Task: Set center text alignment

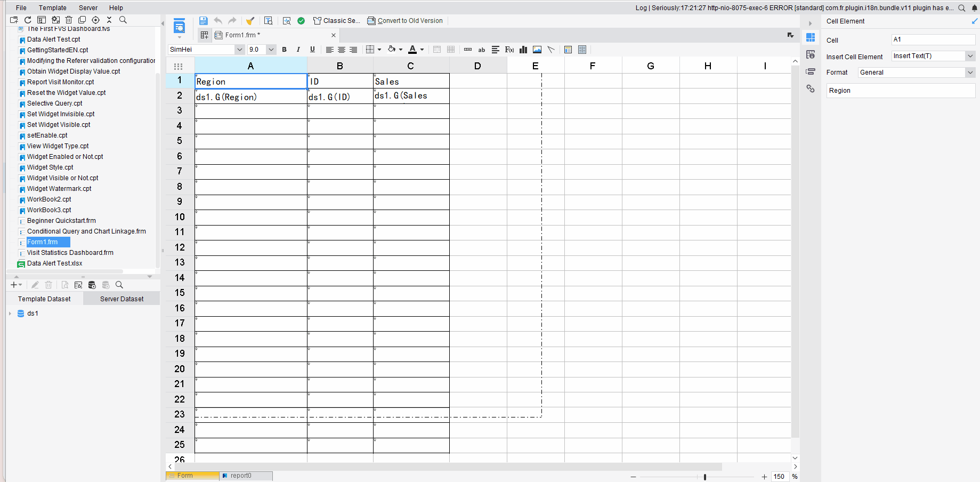Action: point(342,50)
